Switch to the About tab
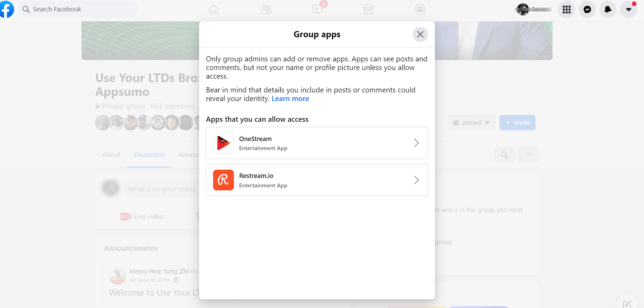Screen dimensions: 644x308 pos(111,155)
